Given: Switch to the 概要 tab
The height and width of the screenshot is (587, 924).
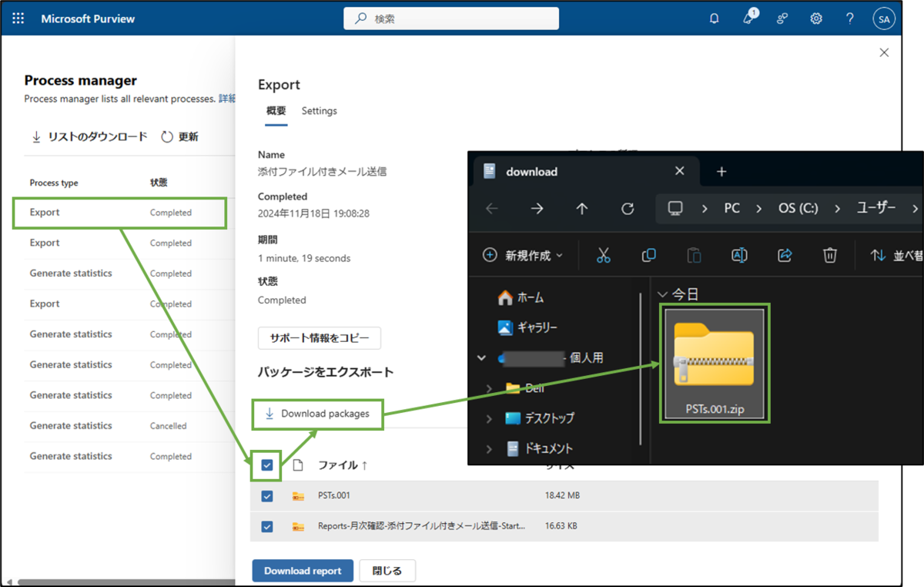Looking at the screenshot, I should point(276,111).
